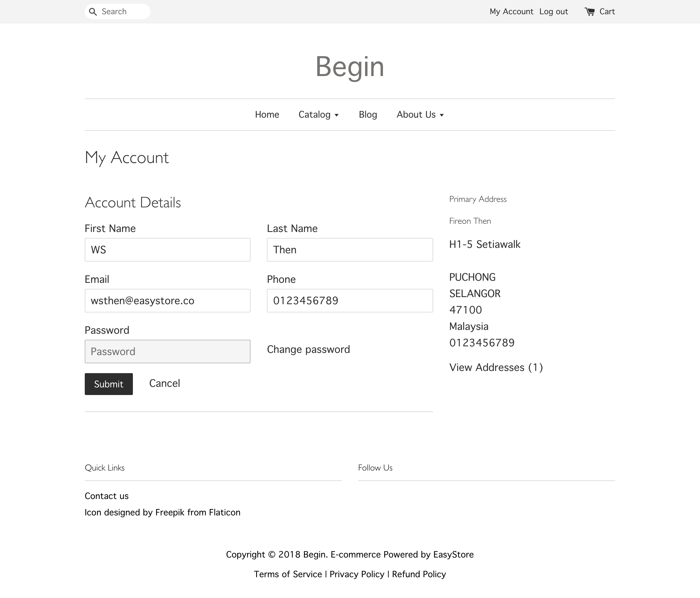Open My Account link in top bar

coord(511,12)
